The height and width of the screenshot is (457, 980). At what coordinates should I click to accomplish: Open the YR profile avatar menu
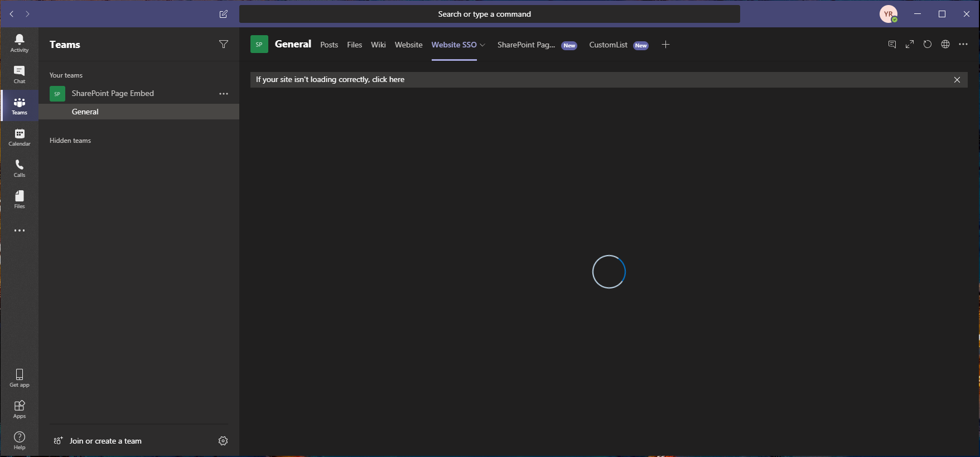[x=889, y=14]
